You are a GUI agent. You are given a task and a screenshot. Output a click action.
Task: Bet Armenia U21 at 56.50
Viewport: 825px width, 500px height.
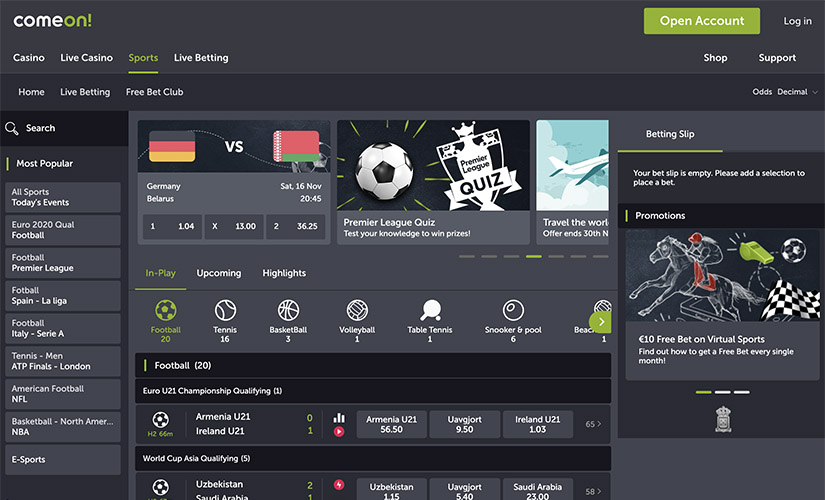pyautogui.click(x=391, y=424)
